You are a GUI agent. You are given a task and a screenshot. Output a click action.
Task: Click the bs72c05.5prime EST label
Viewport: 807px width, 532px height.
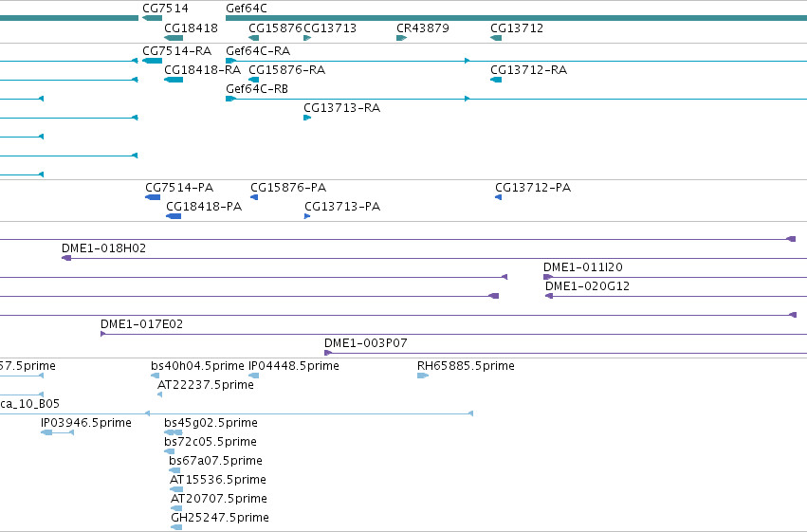coord(211,442)
